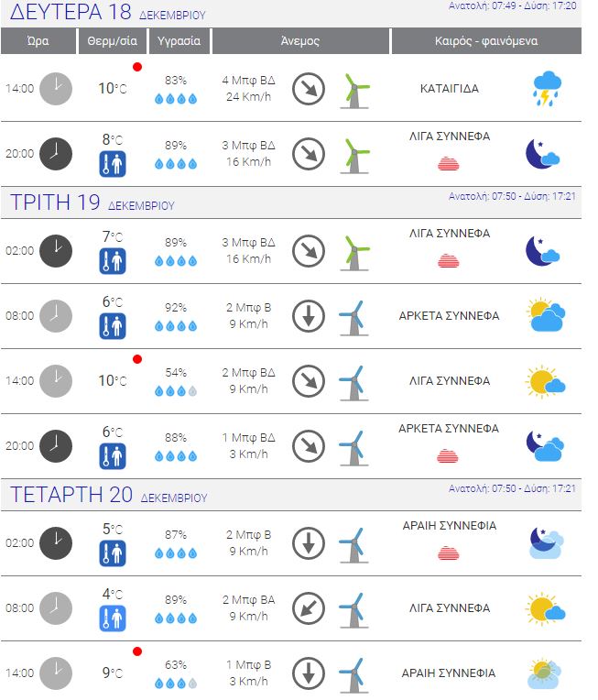Screen dimensions: 598x700
Task: Click the humidity droplets under 54%
Action: point(176,391)
